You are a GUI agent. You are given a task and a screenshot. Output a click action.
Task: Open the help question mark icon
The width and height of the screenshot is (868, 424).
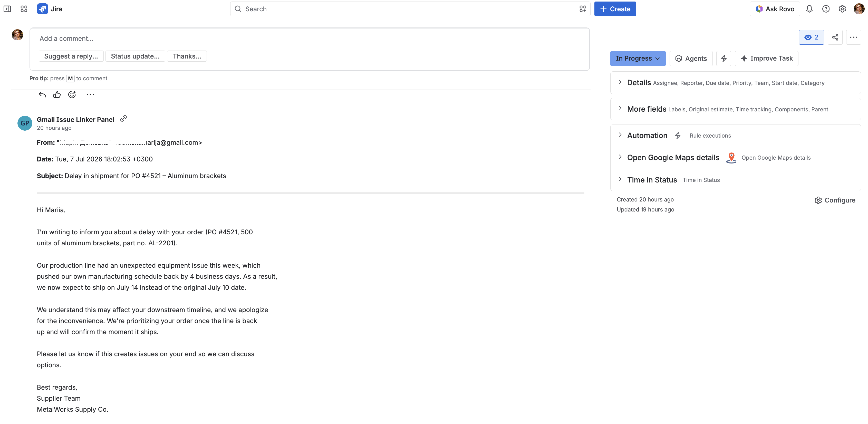click(826, 9)
